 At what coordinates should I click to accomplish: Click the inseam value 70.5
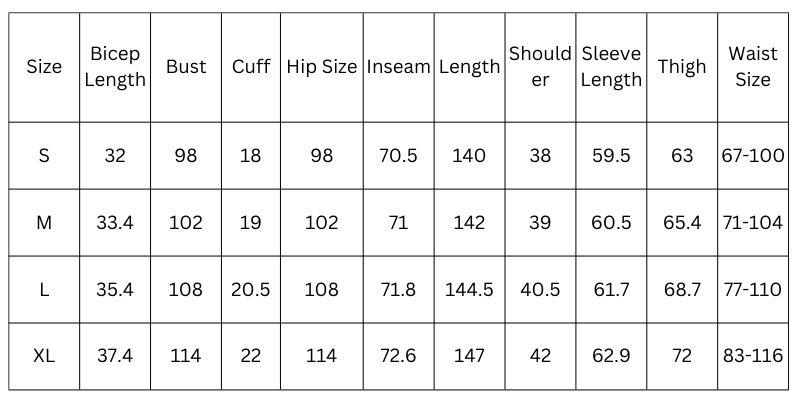point(398,156)
